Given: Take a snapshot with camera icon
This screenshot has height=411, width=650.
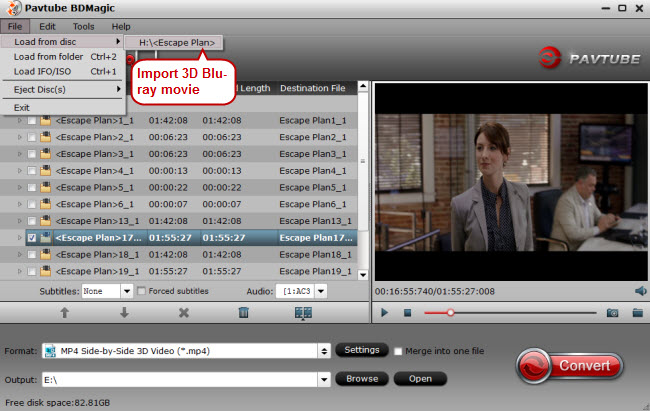Looking at the screenshot, I should tap(612, 313).
